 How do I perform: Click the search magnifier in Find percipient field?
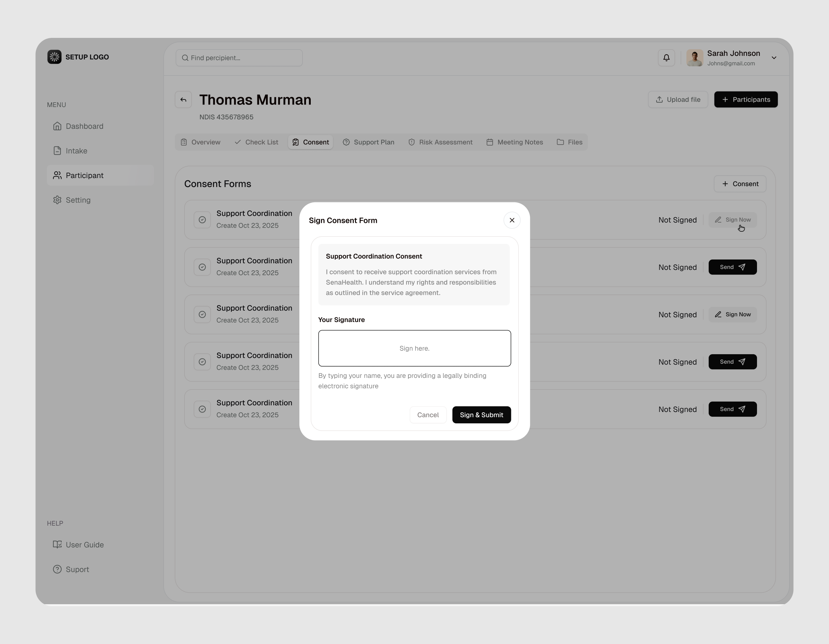[185, 58]
